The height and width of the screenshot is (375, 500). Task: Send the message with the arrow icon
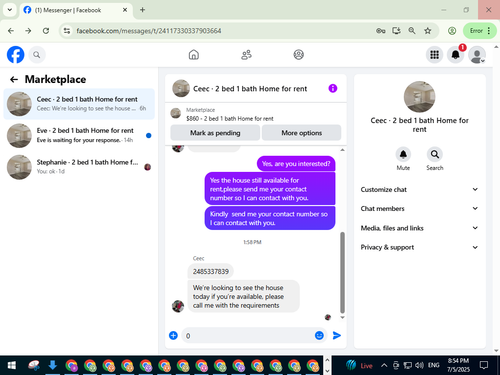[x=337, y=335]
